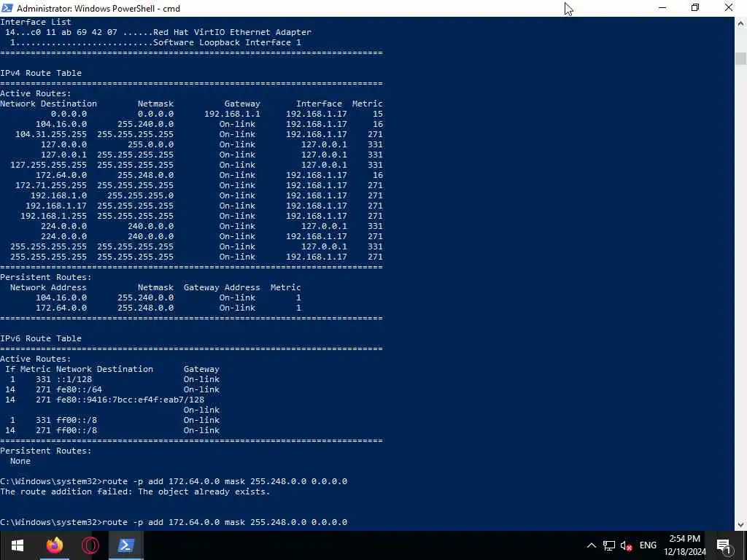747x560 pixels.
Task: Click the 'Red Hat VirtIO Ethernet Adapter' text
Action: click(x=232, y=32)
